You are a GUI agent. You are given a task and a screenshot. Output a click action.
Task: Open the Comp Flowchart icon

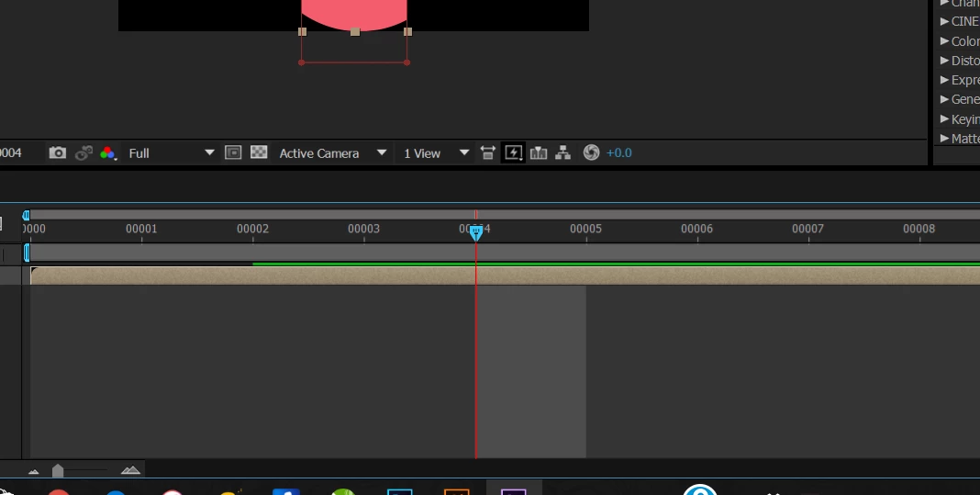click(563, 152)
